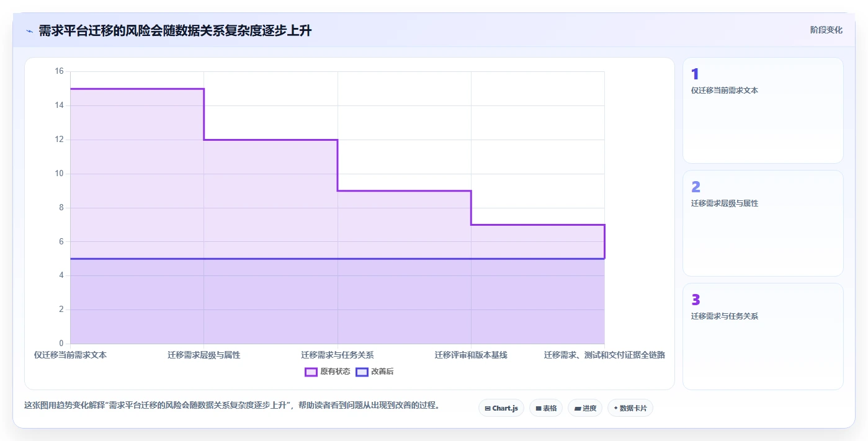Click x-axis label 迁移需求、测试和交付证据全链路

(605, 355)
